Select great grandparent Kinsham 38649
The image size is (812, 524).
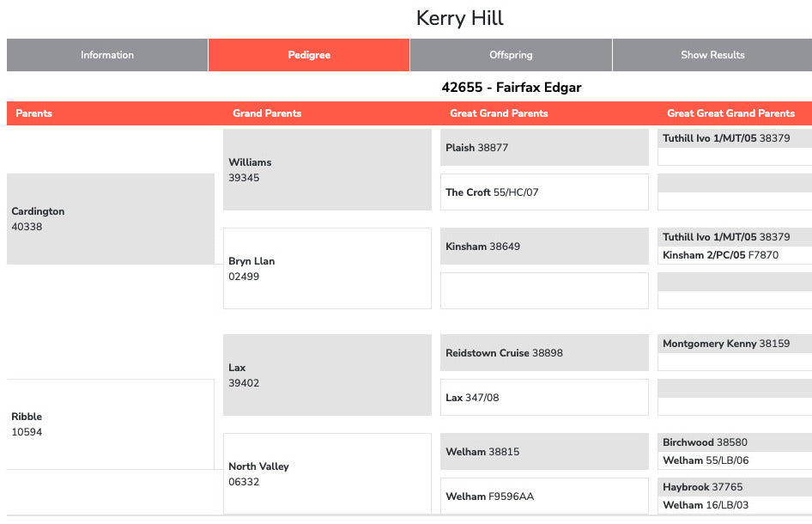click(482, 247)
